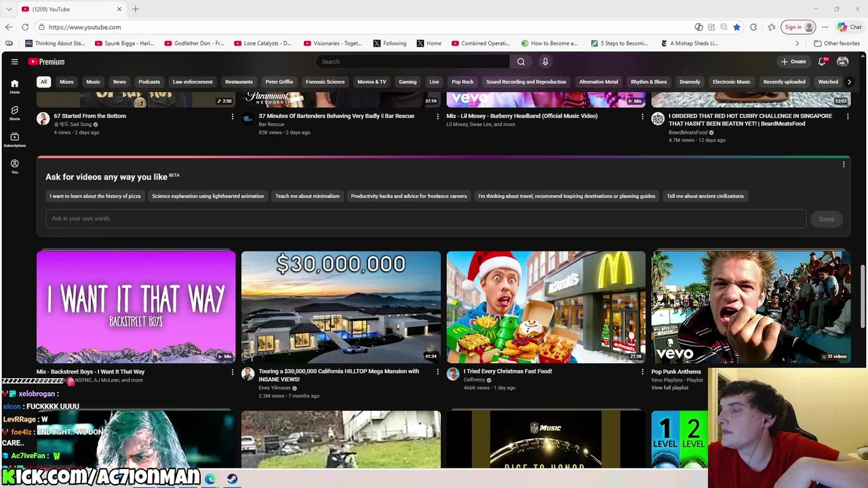This screenshot has width=868, height=488.
Task: Open the 67 Started From the Bottom options menu
Action: click(232, 117)
